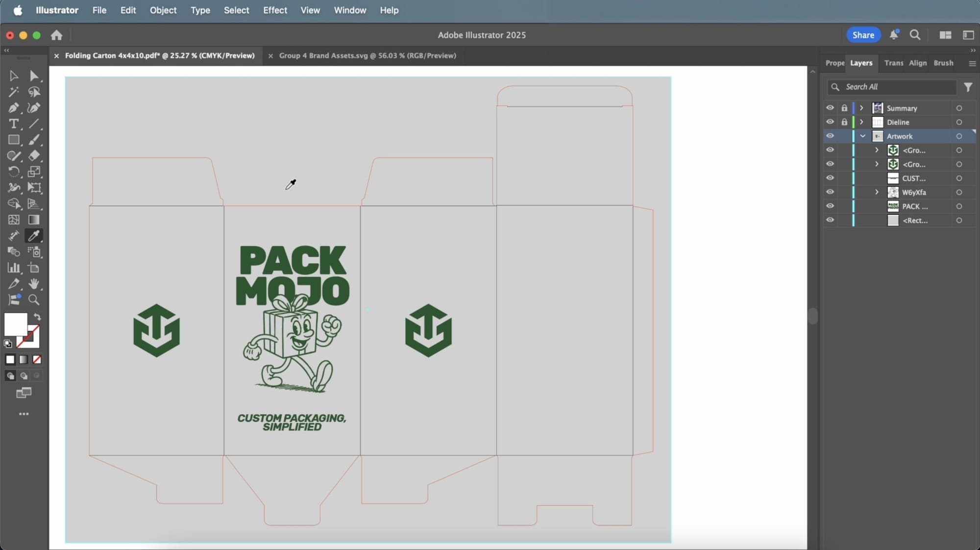
Task: Select the Blend tool
Action: tap(14, 252)
